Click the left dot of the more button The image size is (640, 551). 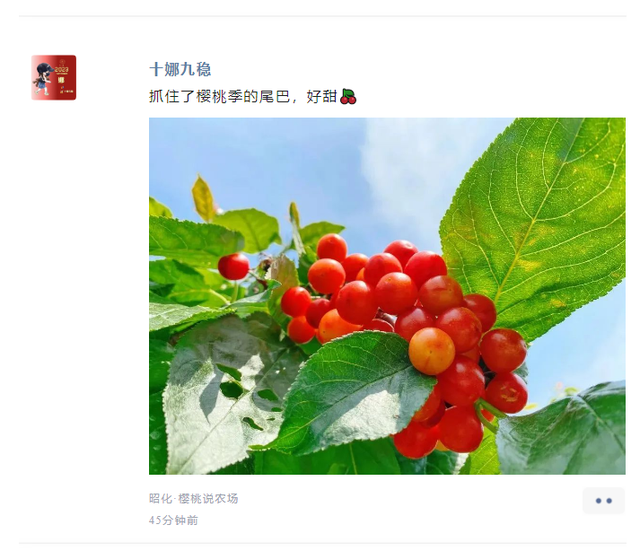point(598,501)
